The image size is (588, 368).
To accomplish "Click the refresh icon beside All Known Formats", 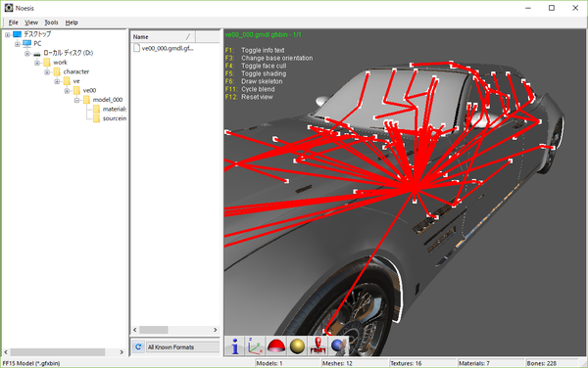I will (138, 346).
